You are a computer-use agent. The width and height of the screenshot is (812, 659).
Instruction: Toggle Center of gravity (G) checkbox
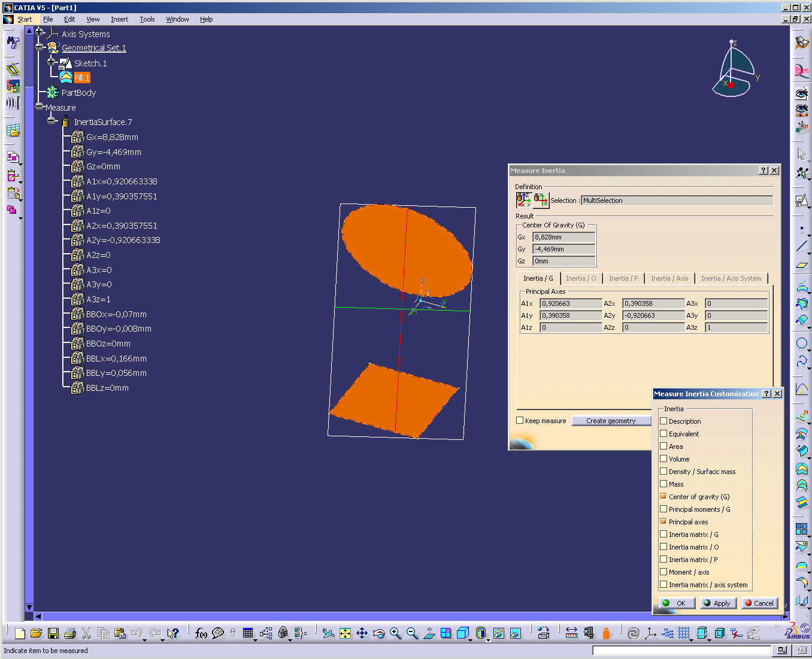(x=663, y=496)
